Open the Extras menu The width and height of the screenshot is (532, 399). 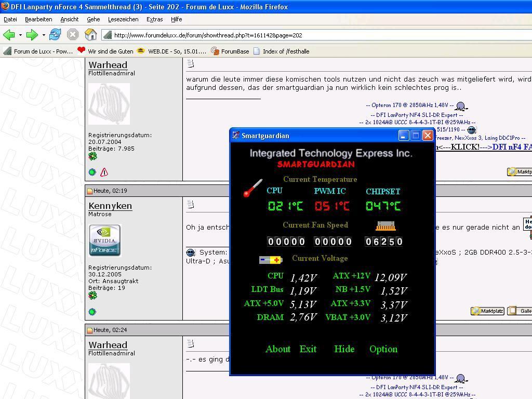click(x=155, y=19)
